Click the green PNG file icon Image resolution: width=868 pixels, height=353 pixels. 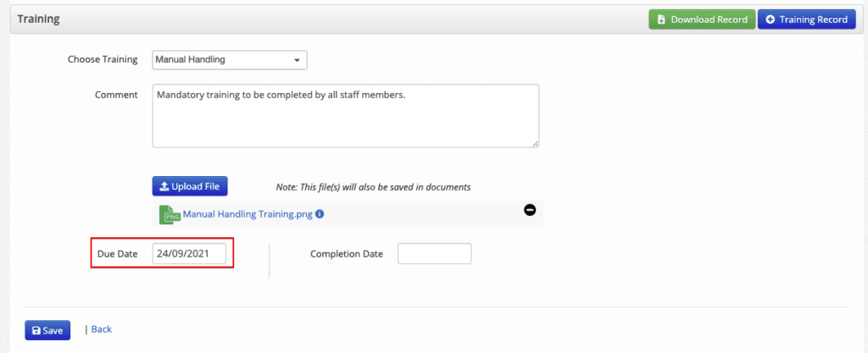pyautogui.click(x=170, y=214)
